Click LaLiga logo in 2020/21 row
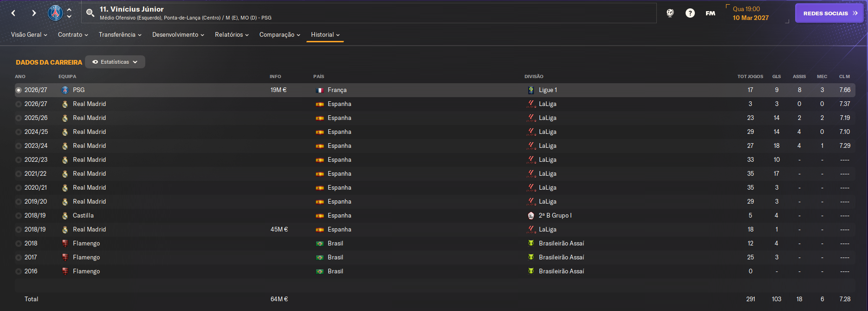868x311 pixels. coord(531,188)
